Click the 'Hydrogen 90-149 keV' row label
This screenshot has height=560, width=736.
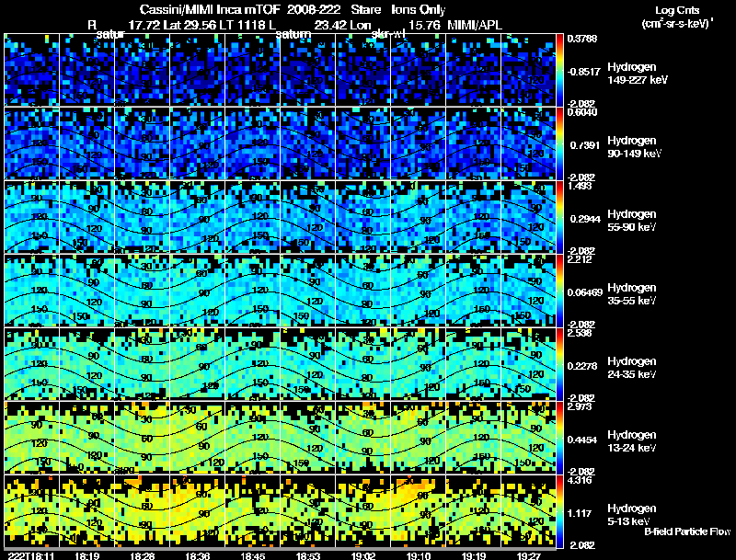(x=634, y=147)
